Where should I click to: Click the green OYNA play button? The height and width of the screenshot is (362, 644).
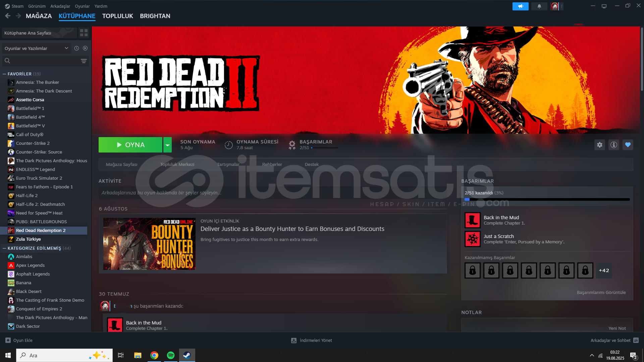[130, 145]
